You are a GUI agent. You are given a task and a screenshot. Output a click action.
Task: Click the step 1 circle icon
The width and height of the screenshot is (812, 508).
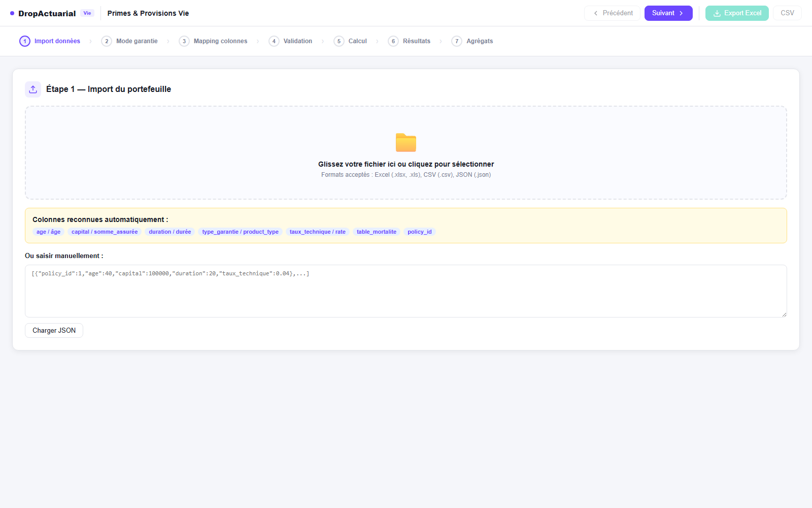(x=25, y=41)
